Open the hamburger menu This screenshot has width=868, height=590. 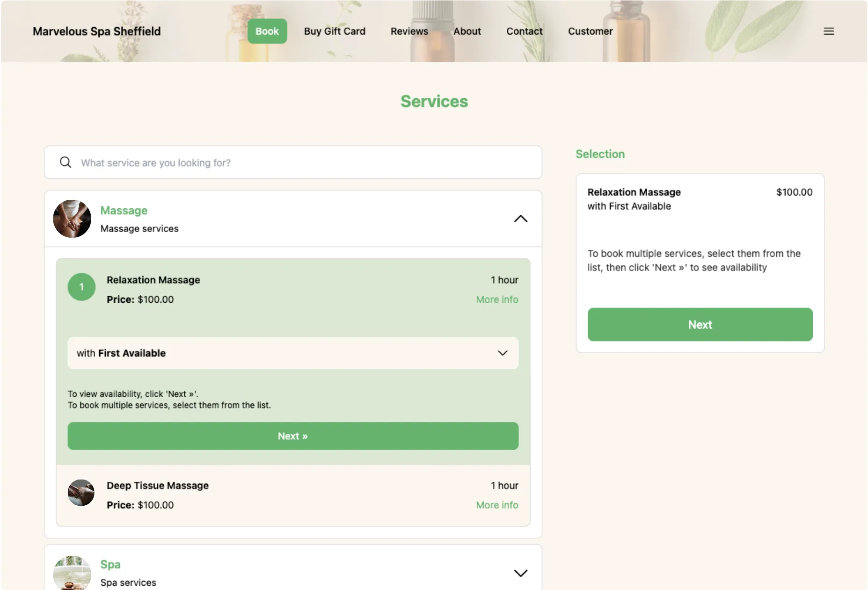click(829, 31)
